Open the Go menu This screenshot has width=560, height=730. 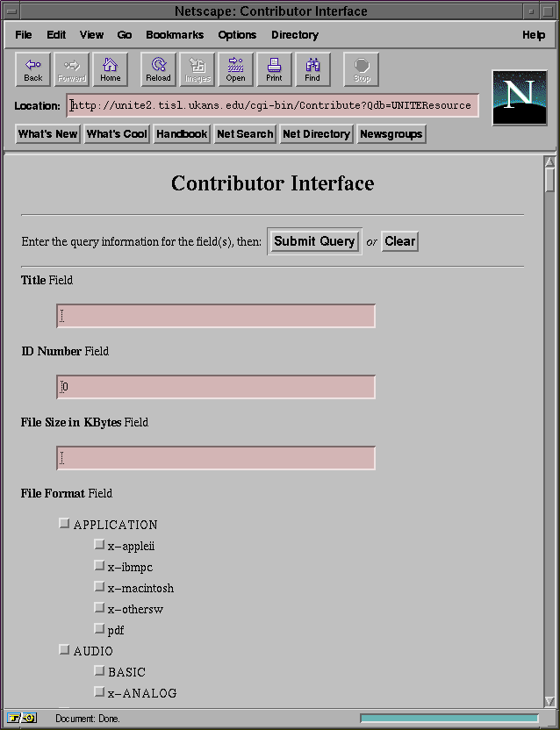125,35
